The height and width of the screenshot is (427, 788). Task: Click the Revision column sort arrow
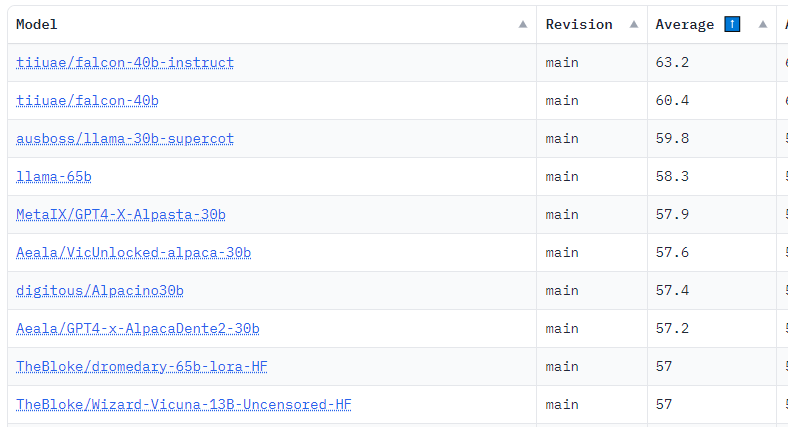[633, 25]
